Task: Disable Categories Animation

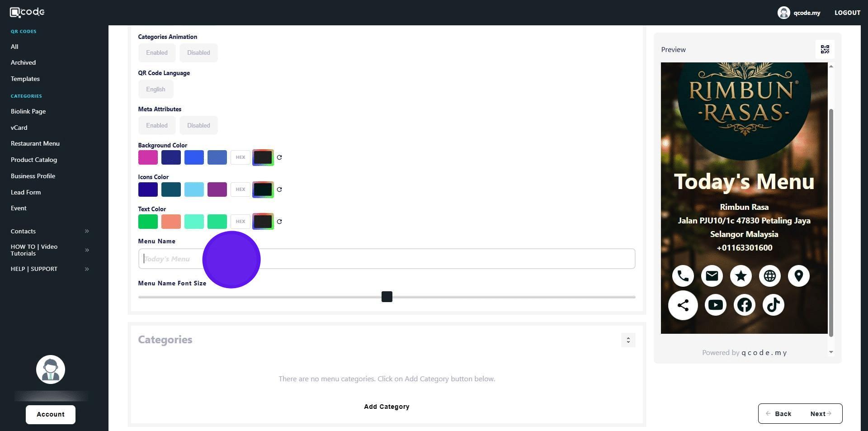Action: point(198,53)
